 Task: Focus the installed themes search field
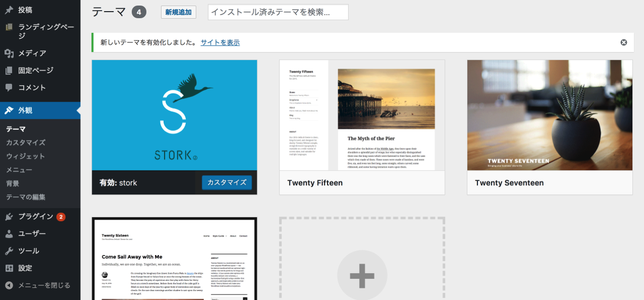click(278, 12)
